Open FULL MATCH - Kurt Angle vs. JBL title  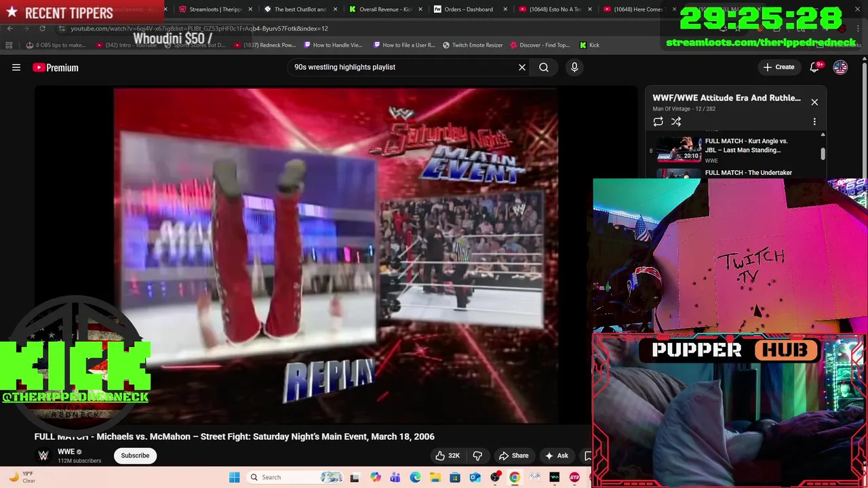[x=746, y=146]
